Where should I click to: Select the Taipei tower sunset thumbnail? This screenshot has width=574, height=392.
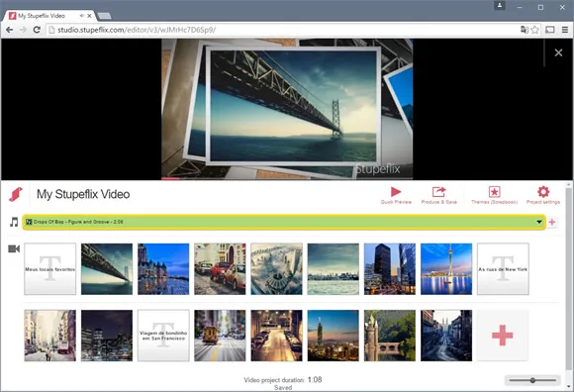click(334, 336)
